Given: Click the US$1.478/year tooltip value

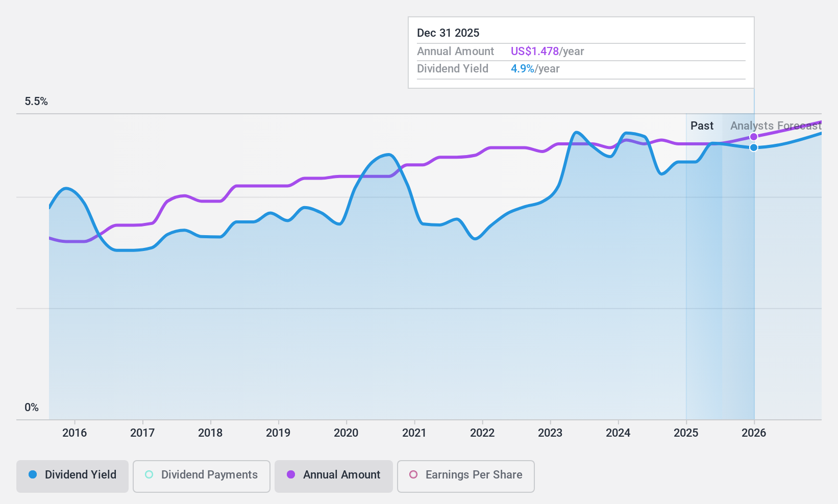Looking at the screenshot, I should pyautogui.click(x=547, y=52).
